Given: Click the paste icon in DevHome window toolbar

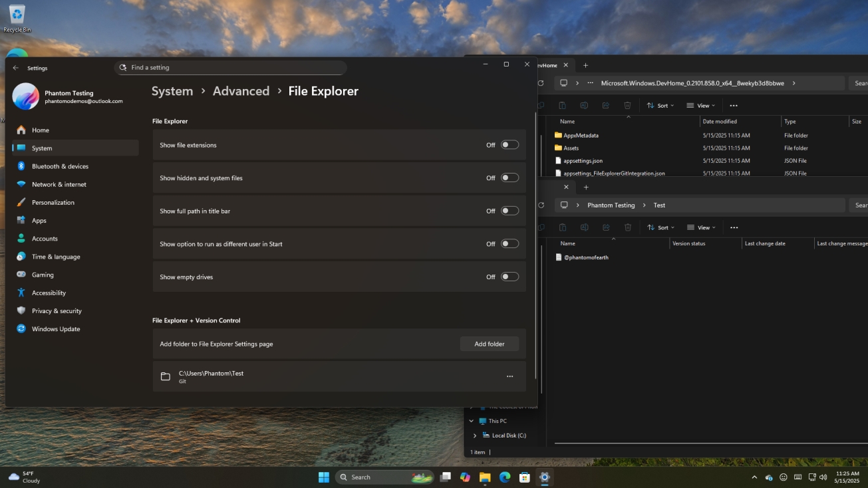Looking at the screenshot, I should (562, 106).
